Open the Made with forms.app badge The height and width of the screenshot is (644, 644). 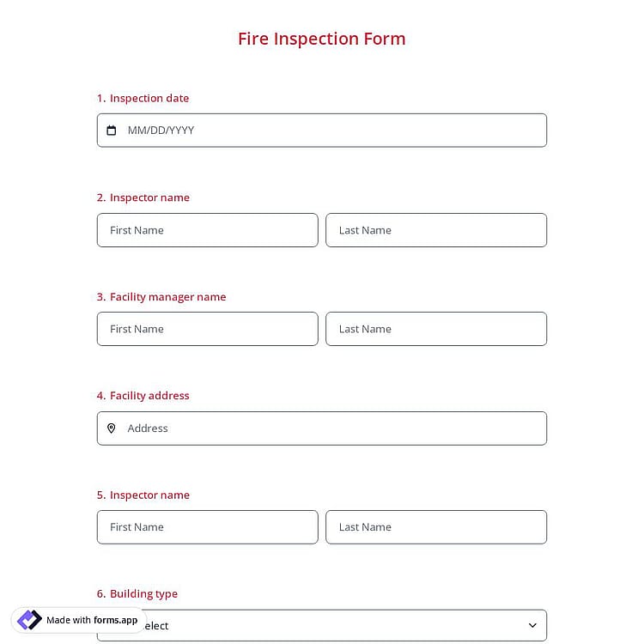[78, 620]
